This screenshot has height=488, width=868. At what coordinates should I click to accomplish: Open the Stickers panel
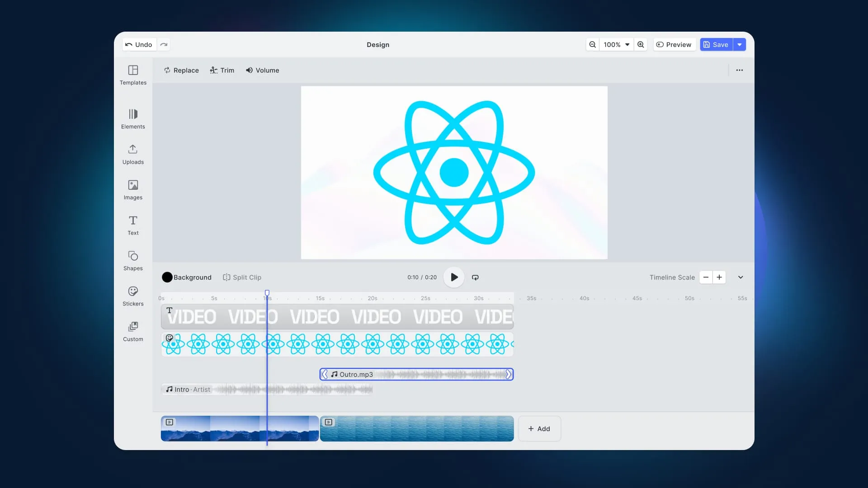tap(133, 296)
